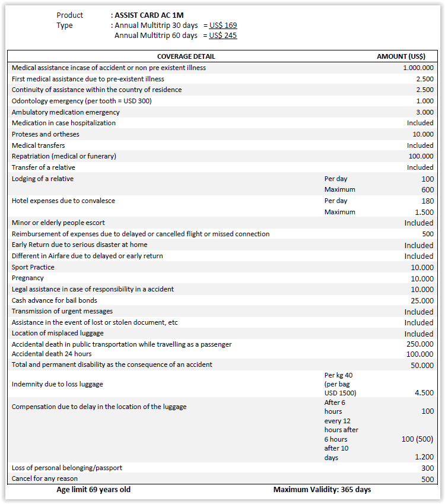
Task: Click the 'Medical transfers' row text
Action: click(38, 145)
